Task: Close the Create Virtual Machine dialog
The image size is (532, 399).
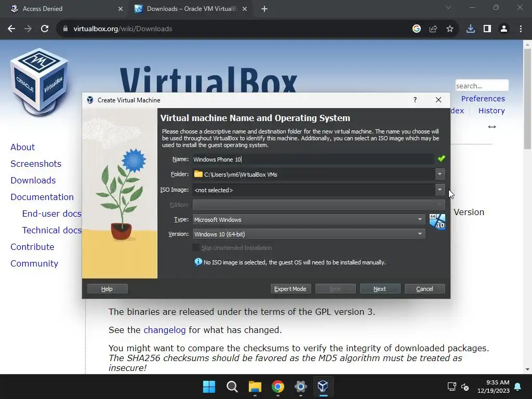Action: pyautogui.click(x=438, y=100)
